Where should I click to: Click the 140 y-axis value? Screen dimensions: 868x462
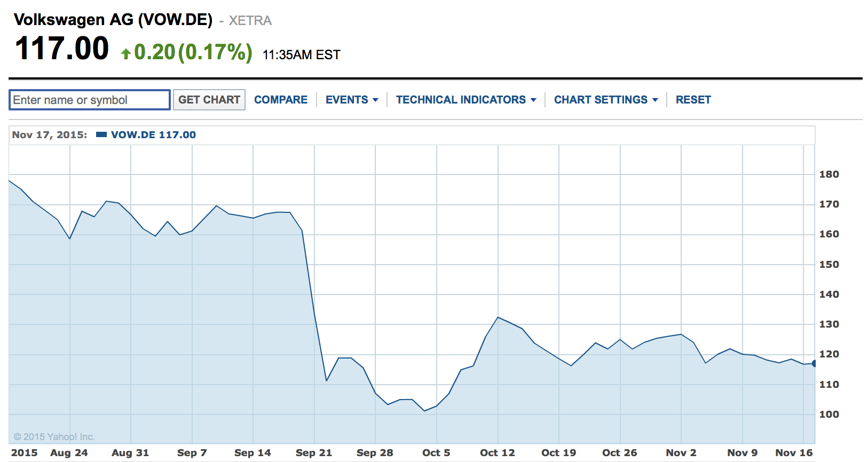click(x=829, y=294)
